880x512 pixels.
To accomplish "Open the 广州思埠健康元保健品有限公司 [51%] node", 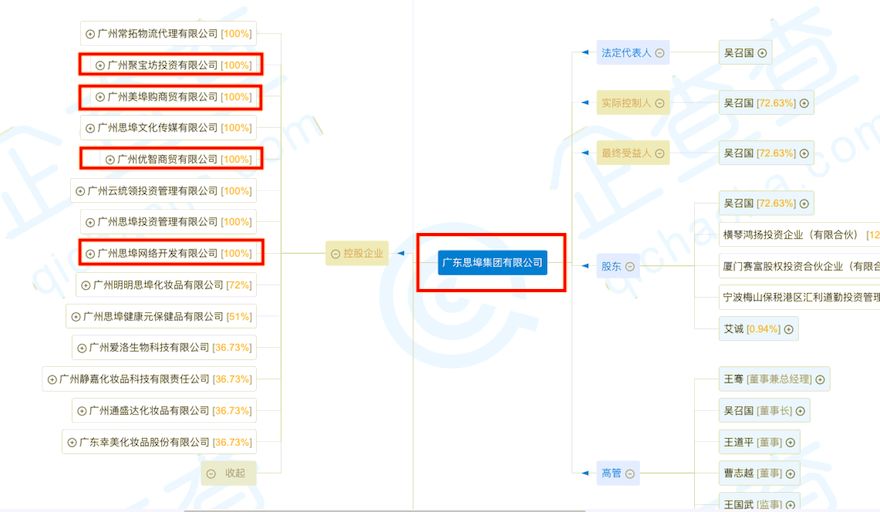I will (x=161, y=317).
